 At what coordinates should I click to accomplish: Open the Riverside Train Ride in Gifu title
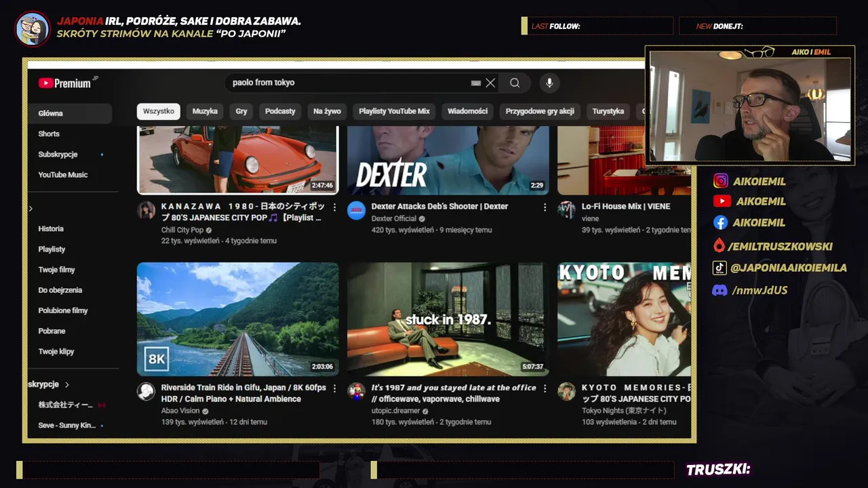tap(243, 393)
